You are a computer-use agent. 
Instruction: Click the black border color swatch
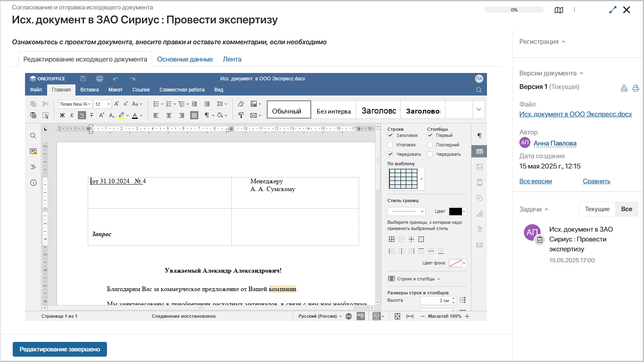tap(455, 212)
